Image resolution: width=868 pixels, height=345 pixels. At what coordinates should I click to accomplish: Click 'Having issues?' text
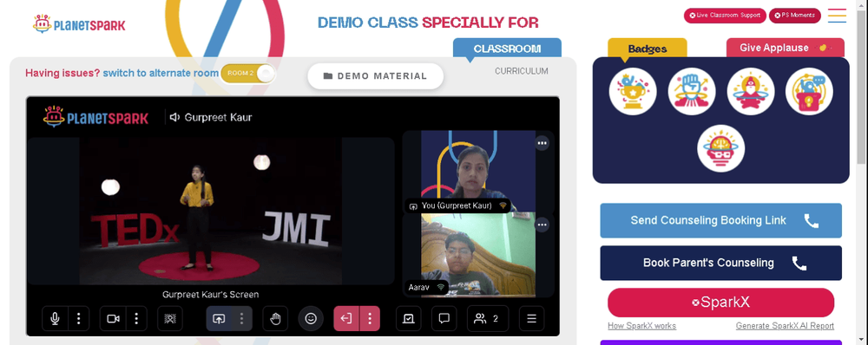62,73
